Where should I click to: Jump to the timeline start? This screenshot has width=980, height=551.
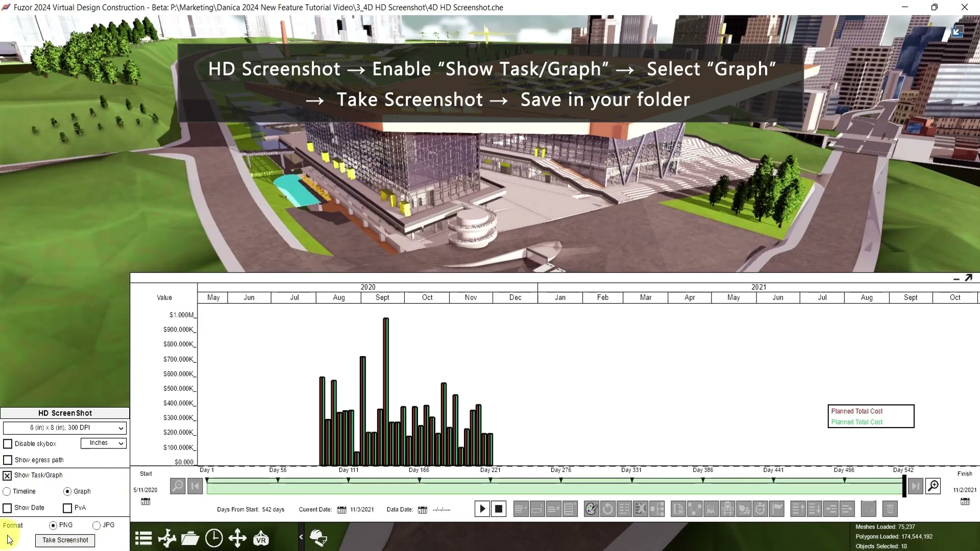tap(195, 486)
